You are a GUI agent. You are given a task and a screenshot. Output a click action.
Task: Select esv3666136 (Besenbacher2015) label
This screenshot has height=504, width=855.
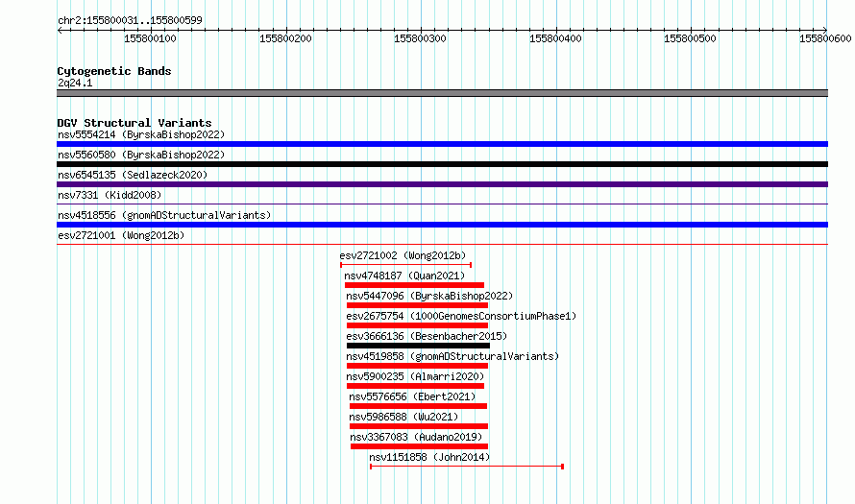pyautogui.click(x=427, y=336)
